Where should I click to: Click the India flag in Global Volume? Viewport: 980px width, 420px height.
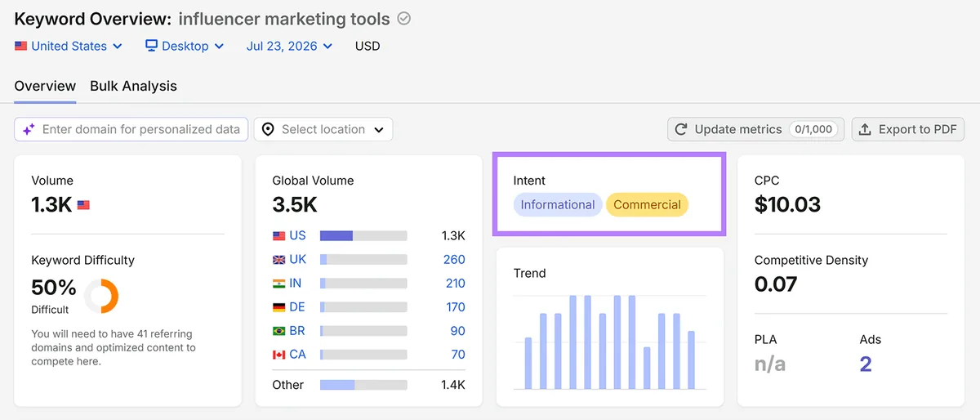click(x=279, y=284)
